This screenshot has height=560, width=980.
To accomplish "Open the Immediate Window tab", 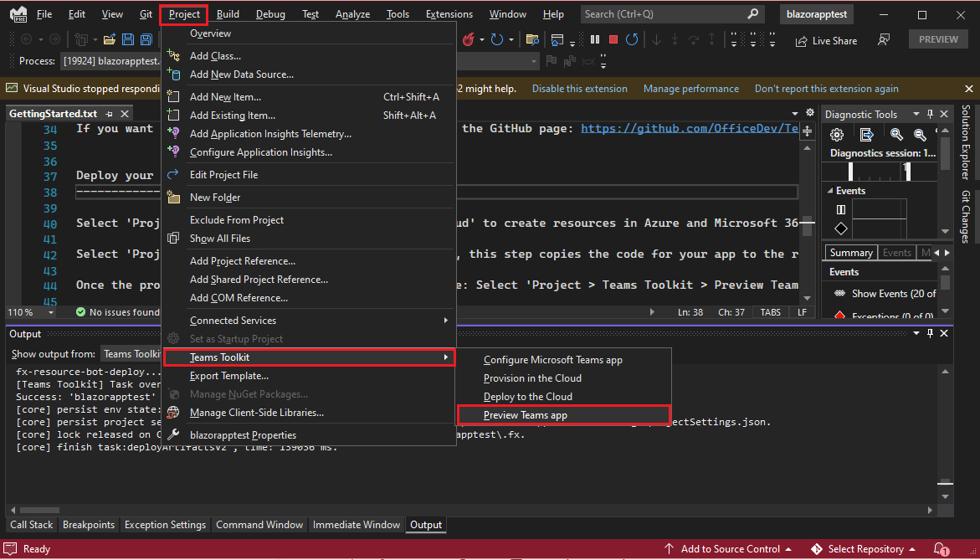I will pos(357,525).
